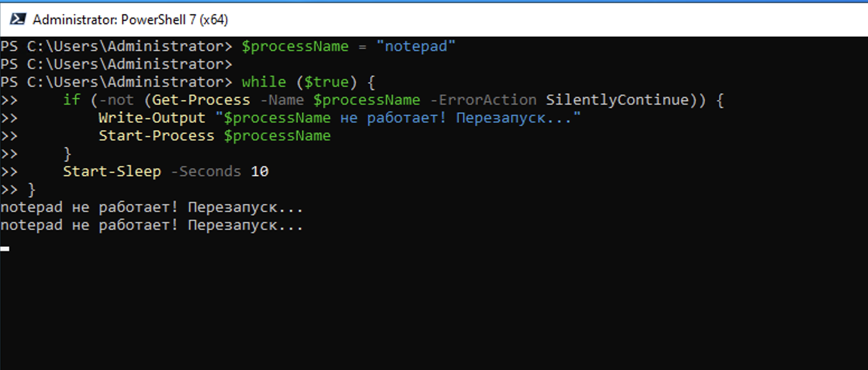
Task: Click the first 'notepad не работает!' output line
Action: pos(152,208)
